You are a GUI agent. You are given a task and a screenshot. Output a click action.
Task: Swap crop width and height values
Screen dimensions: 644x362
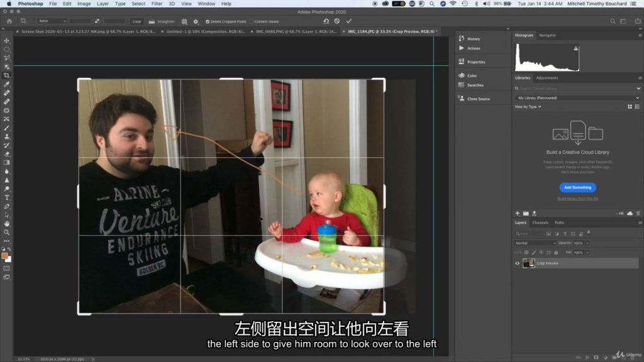[x=97, y=21]
